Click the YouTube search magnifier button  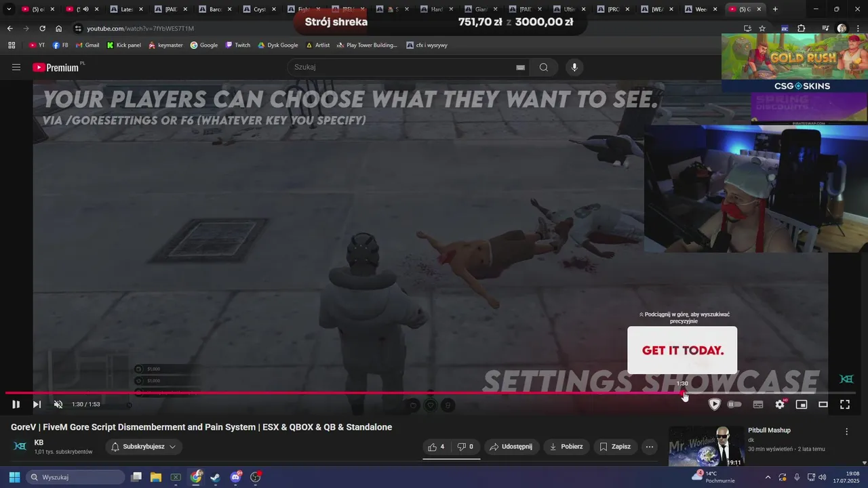click(x=544, y=67)
